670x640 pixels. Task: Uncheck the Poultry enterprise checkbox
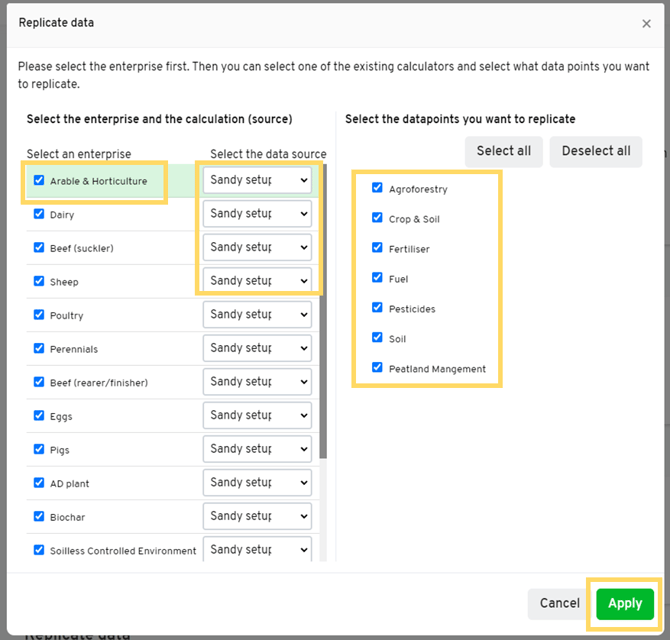pos(39,315)
